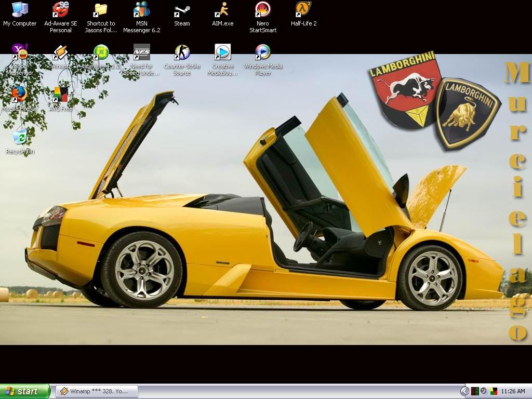The height and width of the screenshot is (399, 532).
Task: Expand hidden system tray icons with the chevron
Action: click(x=464, y=391)
